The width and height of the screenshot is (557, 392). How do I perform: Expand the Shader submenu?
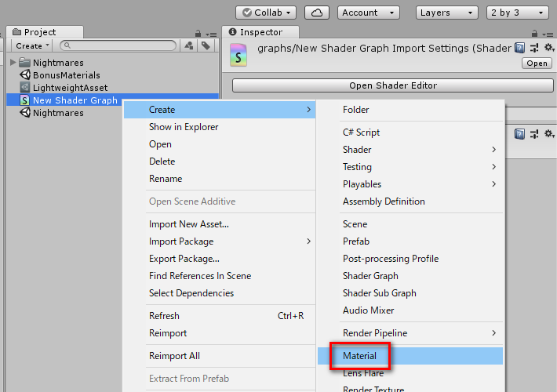click(x=410, y=150)
